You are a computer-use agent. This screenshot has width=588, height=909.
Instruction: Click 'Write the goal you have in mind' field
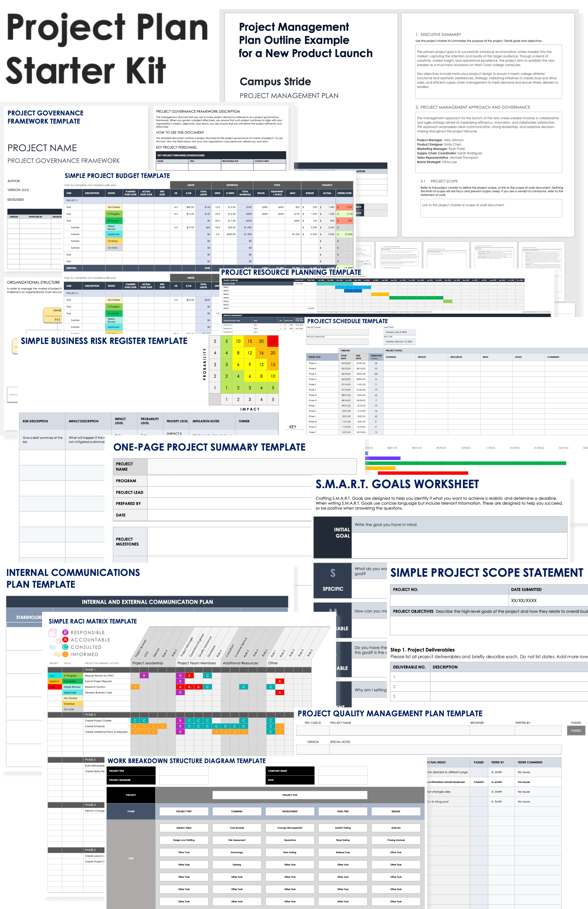(x=459, y=524)
